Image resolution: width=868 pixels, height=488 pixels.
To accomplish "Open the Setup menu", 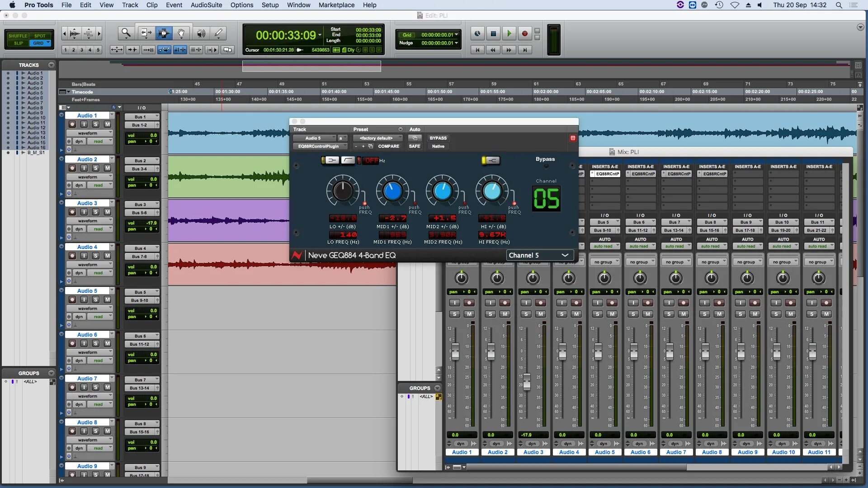I will pos(270,5).
